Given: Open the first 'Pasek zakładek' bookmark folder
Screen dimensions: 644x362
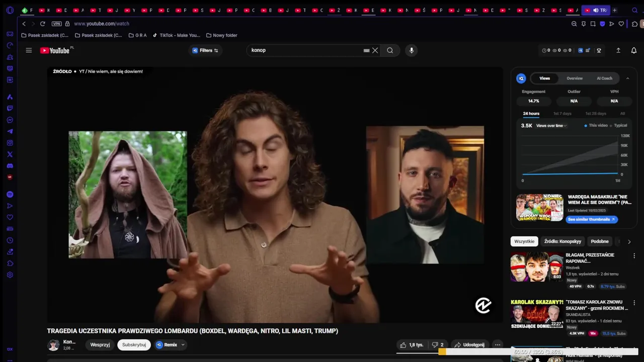Looking at the screenshot, I should coord(45,35).
